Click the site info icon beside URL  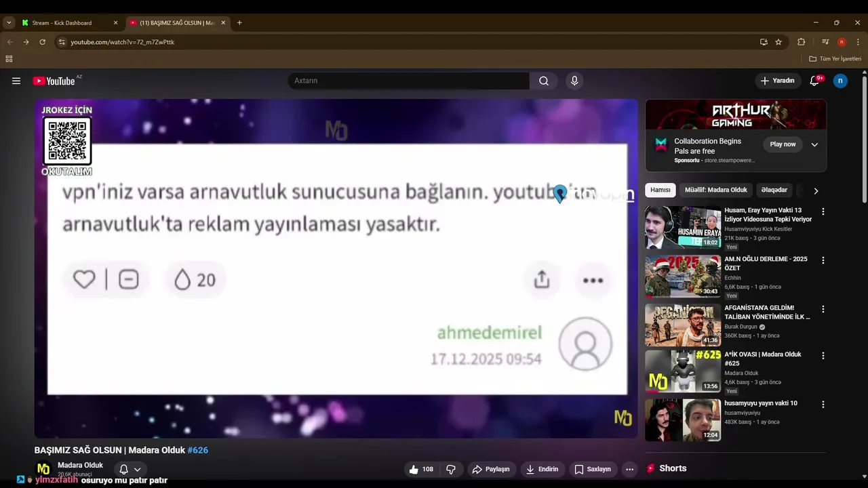click(62, 42)
